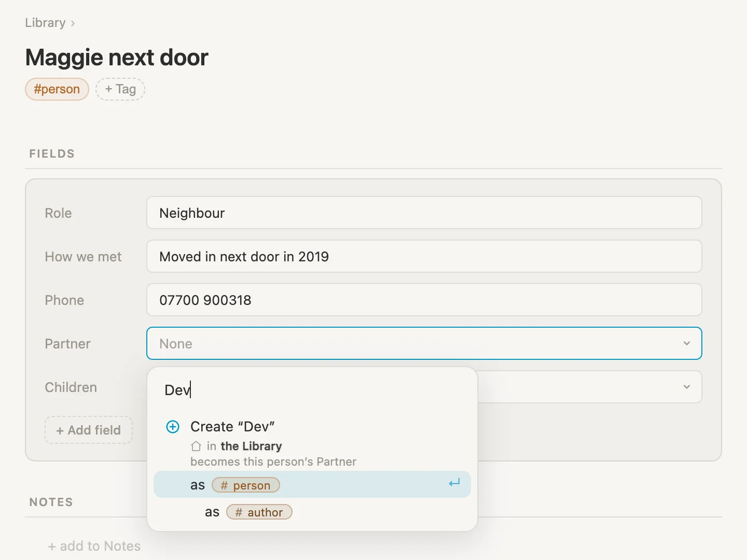
Task: Select Create "Dev" in the popup
Action: pyautogui.click(x=232, y=427)
